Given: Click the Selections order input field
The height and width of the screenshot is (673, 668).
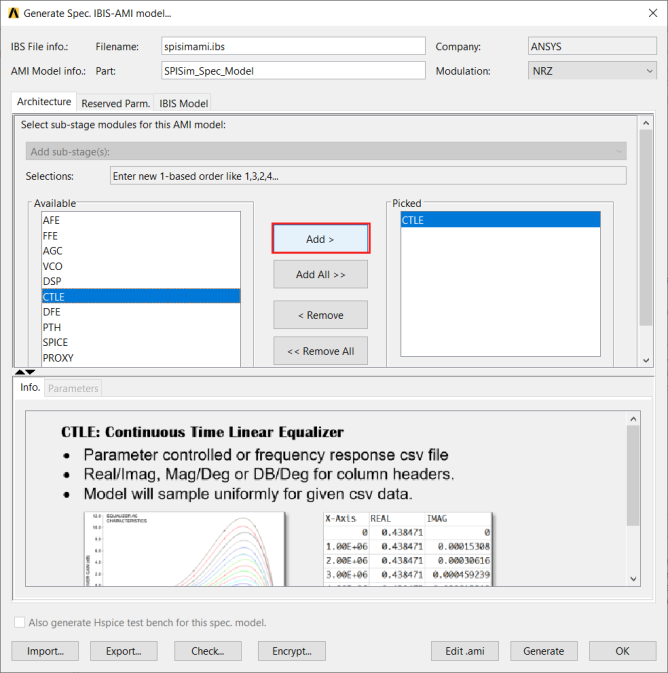Looking at the screenshot, I should pyautogui.click(x=368, y=176).
